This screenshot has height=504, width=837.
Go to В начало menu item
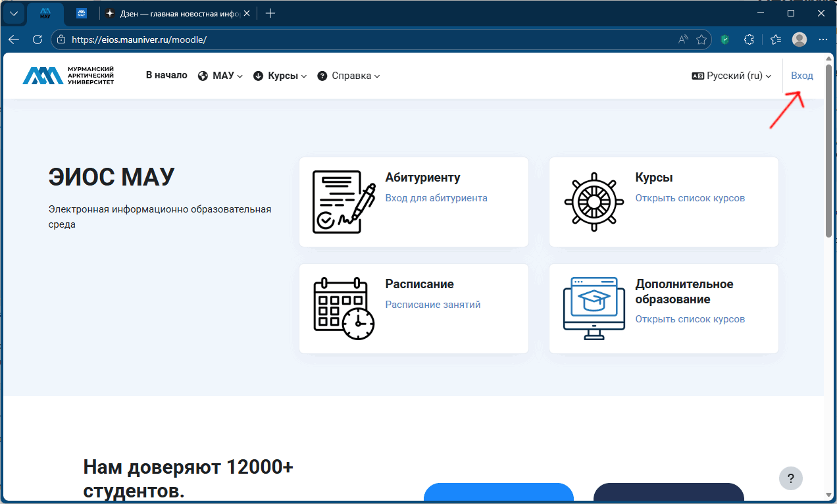pyautogui.click(x=166, y=76)
